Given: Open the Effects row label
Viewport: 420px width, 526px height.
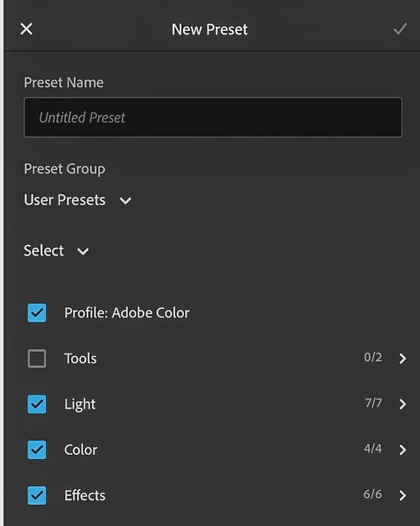Looking at the screenshot, I should [85, 495].
